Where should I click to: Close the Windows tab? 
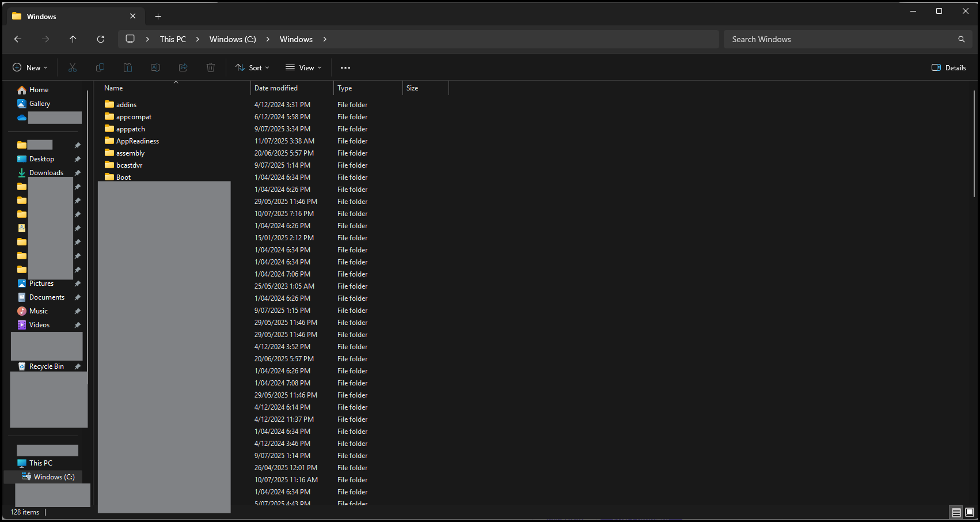(x=132, y=16)
